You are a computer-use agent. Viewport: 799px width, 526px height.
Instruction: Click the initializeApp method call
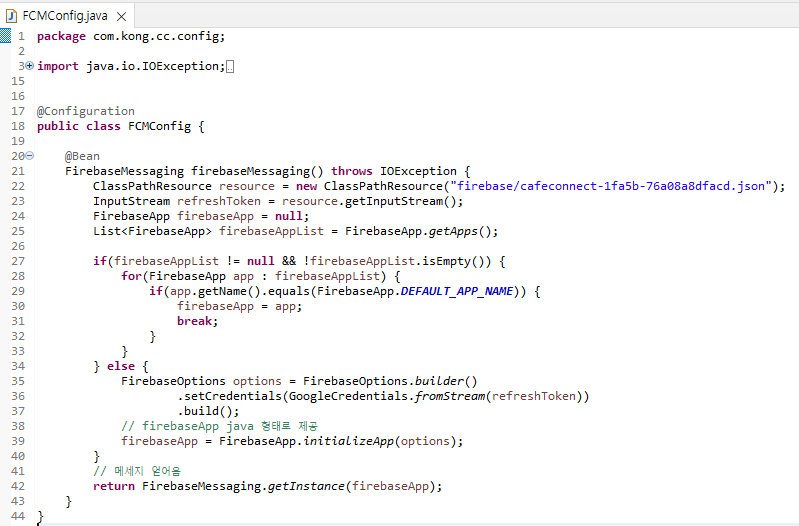(349, 441)
